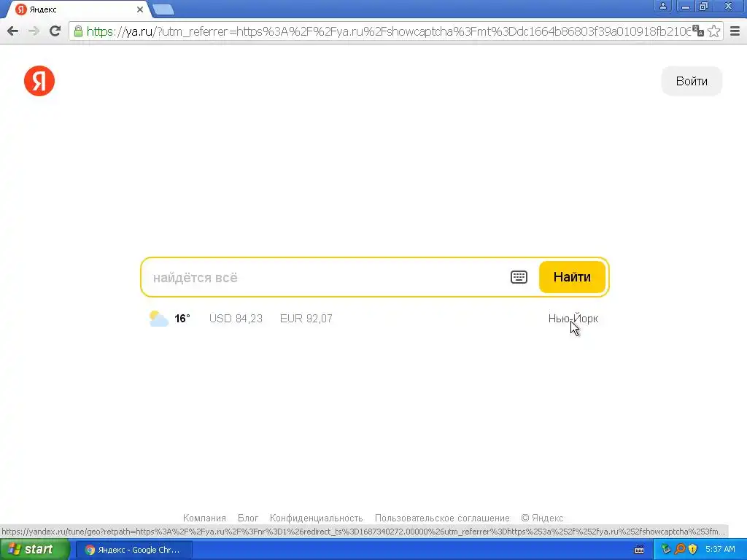Open the 16° weather forecast
747x560 pixels.
[182, 319]
